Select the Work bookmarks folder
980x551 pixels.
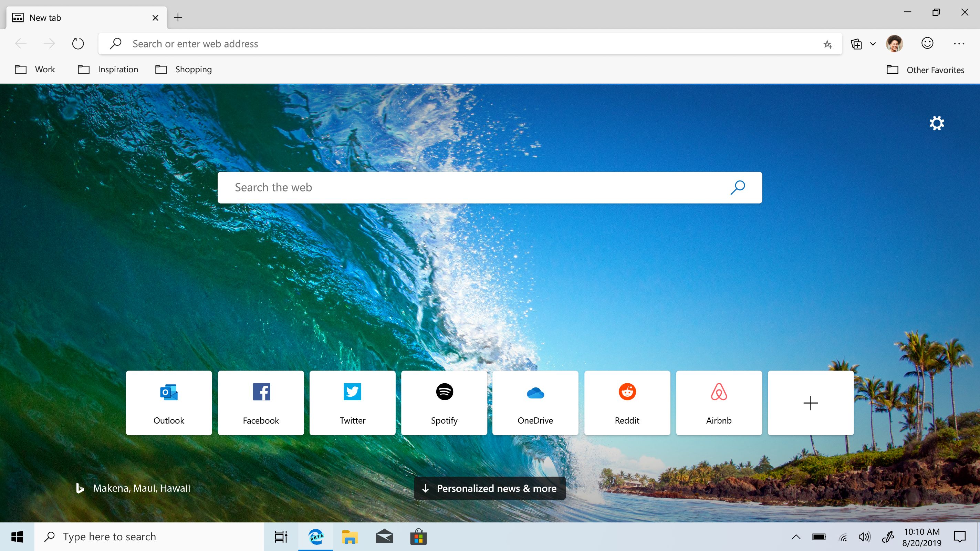[x=35, y=69]
